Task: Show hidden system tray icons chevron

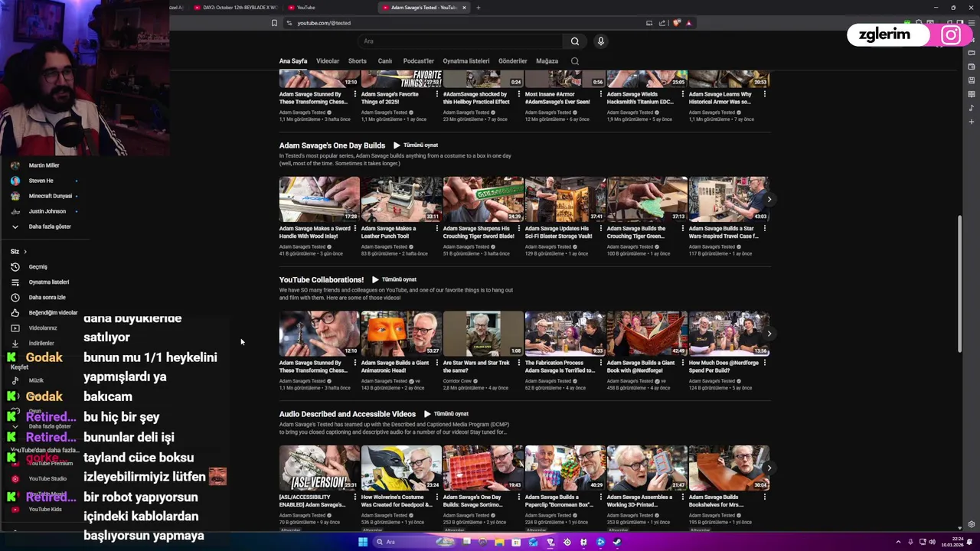Action: pyautogui.click(x=899, y=542)
